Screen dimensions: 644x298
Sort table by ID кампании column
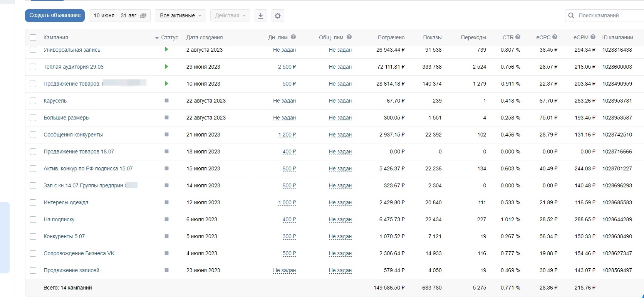click(x=617, y=37)
